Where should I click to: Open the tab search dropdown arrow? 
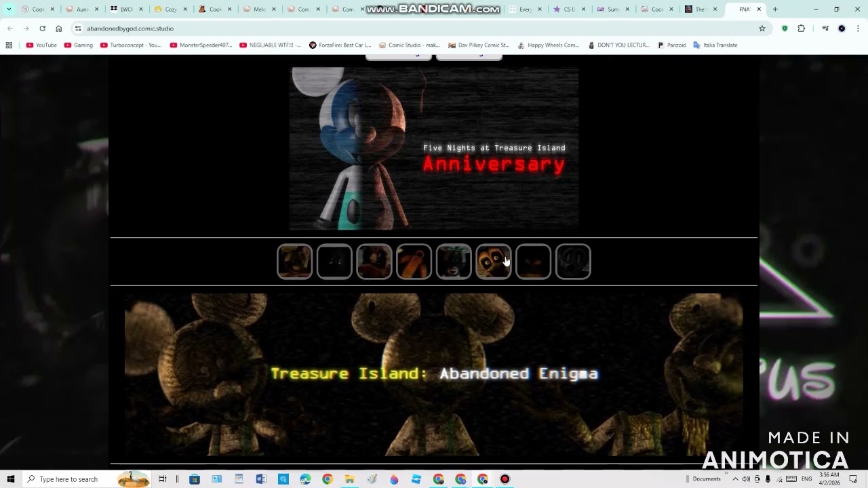[9, 9]
